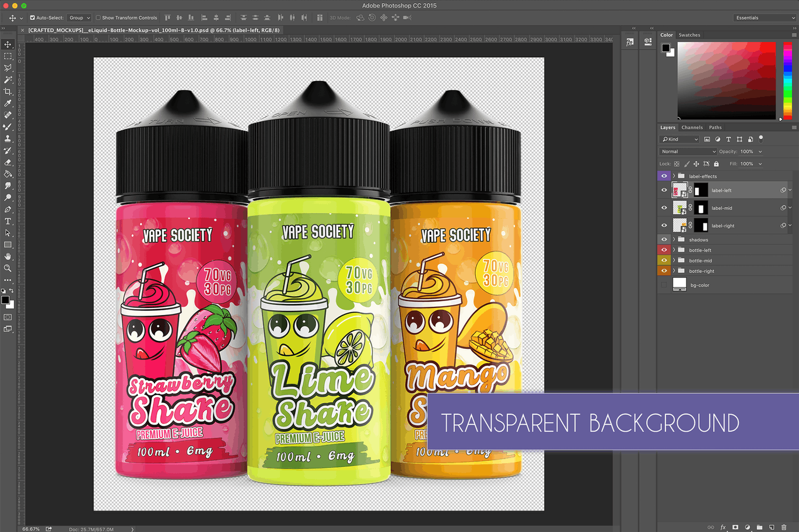Select the Type tool
The height and width of the screenshot is (532, 799).
click(x=8, y=221)
